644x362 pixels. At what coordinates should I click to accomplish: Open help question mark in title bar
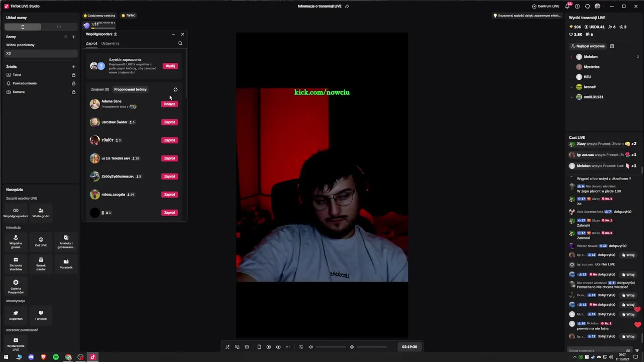coord(577,6)
